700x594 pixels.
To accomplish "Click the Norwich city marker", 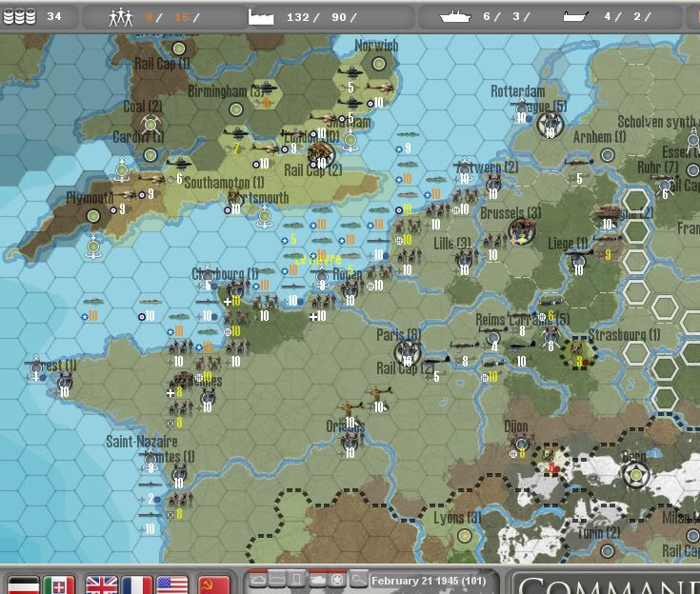I will click(x=379, y=64).
